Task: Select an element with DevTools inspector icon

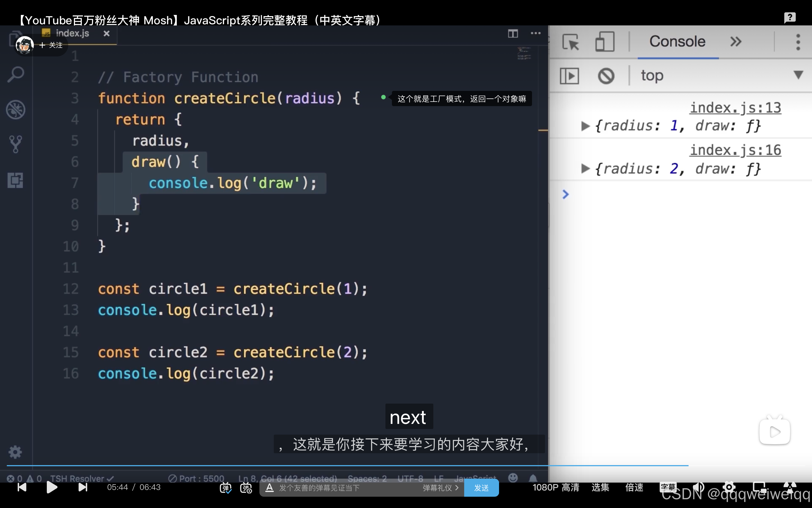Action: tap(571, 42)
